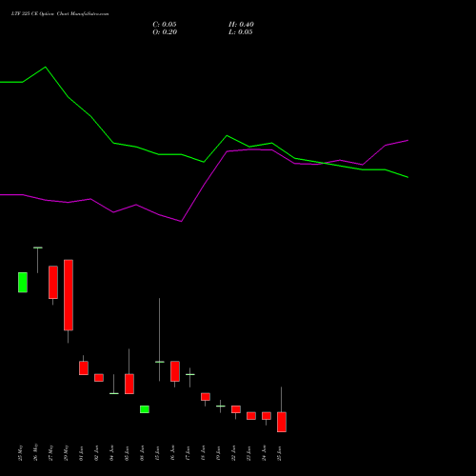The height and width of the screenshot is (476, 476).
Task: Click the '25 Jun' date label
Action: [280, 453]
